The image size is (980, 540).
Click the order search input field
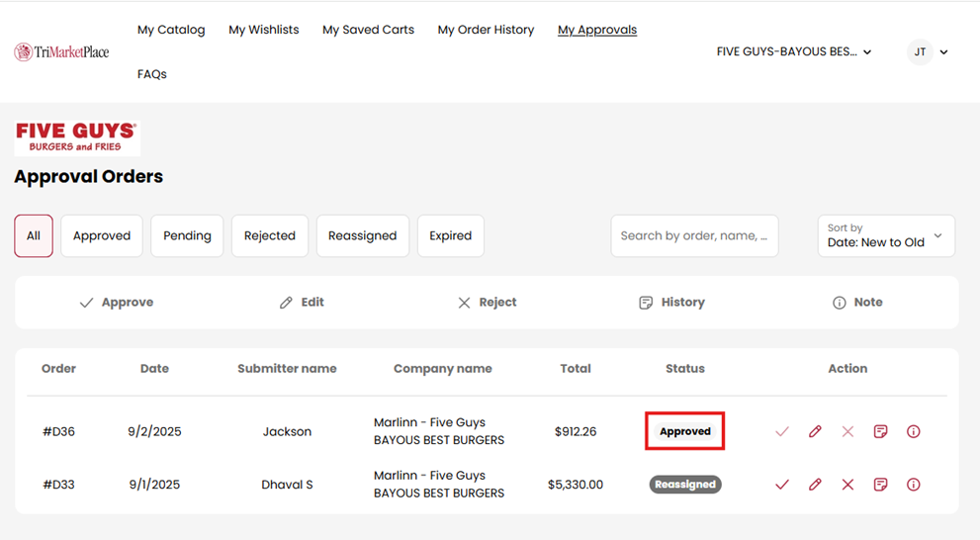point(694,236)
